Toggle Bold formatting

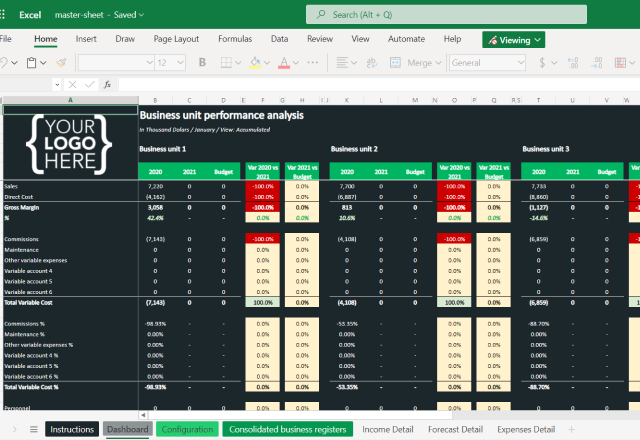pyautogui.click(x=202, y=62)
